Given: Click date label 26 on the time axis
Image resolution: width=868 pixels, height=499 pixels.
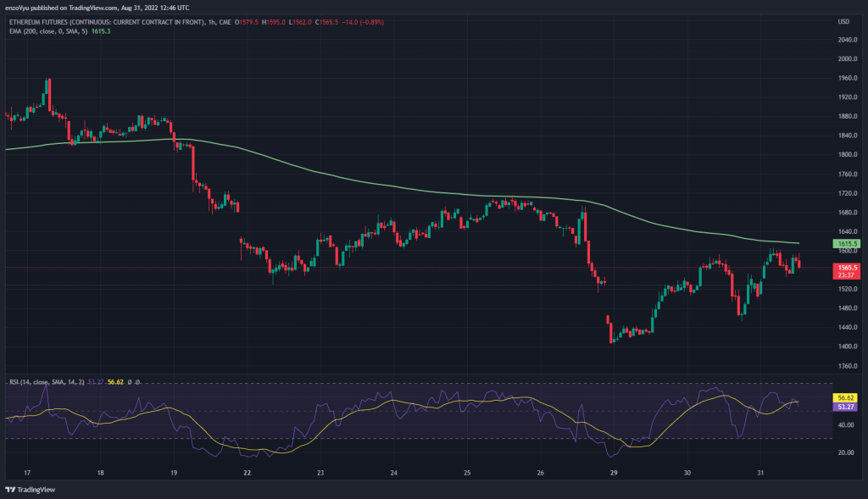Looking at the screenshot, I should pyautogui.click(x=540, y=473).
